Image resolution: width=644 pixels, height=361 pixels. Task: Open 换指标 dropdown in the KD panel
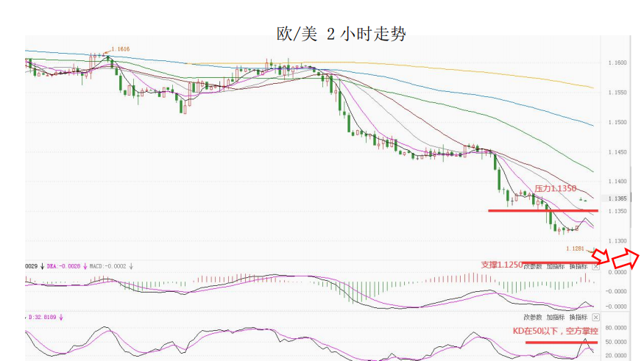[578, 317]
